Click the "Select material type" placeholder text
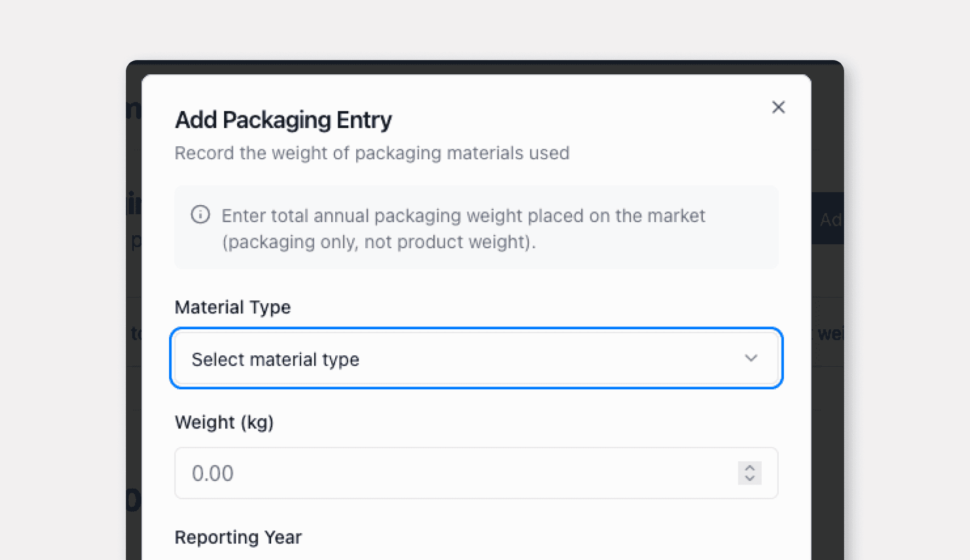Viewport: 970px width, 560px height. 276,359
